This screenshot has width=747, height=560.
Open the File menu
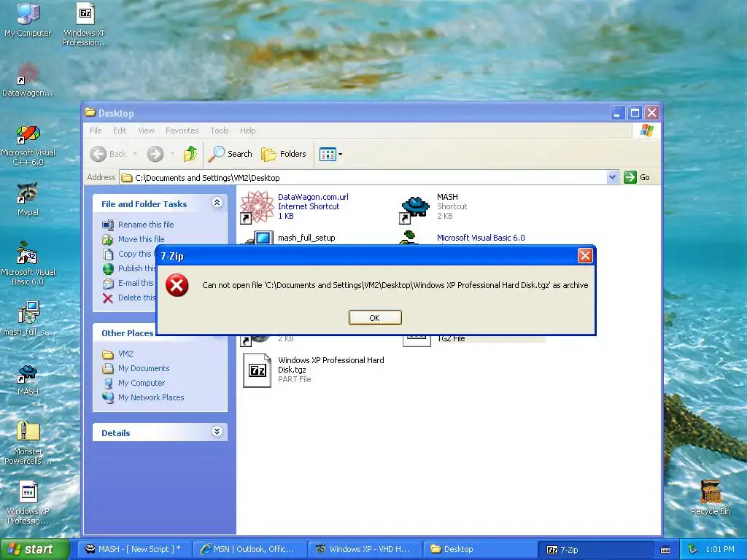click(96, 131)
